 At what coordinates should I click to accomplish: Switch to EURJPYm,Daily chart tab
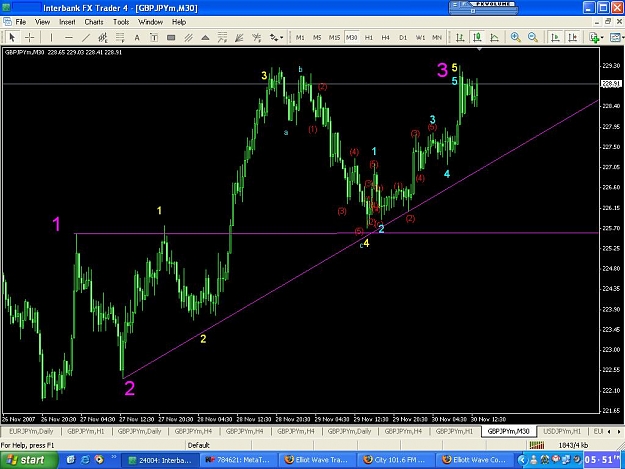(x=31, y=431)
